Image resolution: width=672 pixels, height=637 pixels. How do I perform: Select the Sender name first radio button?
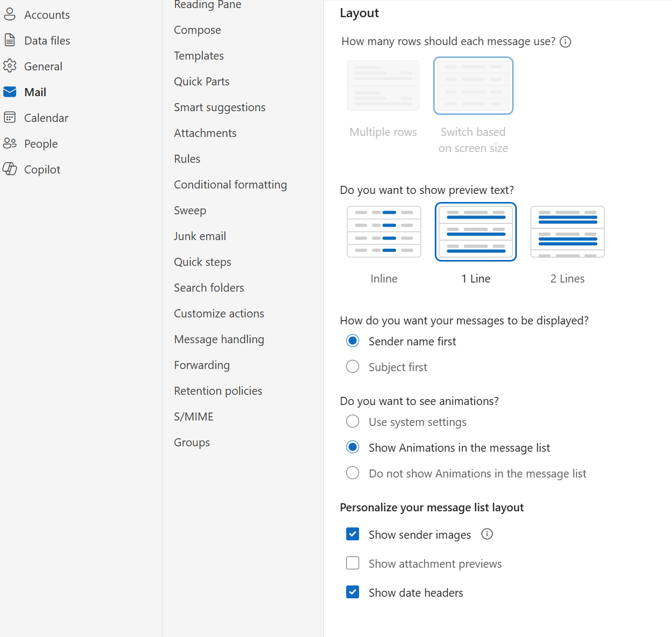pyautogui.click(x=353, y=341)
